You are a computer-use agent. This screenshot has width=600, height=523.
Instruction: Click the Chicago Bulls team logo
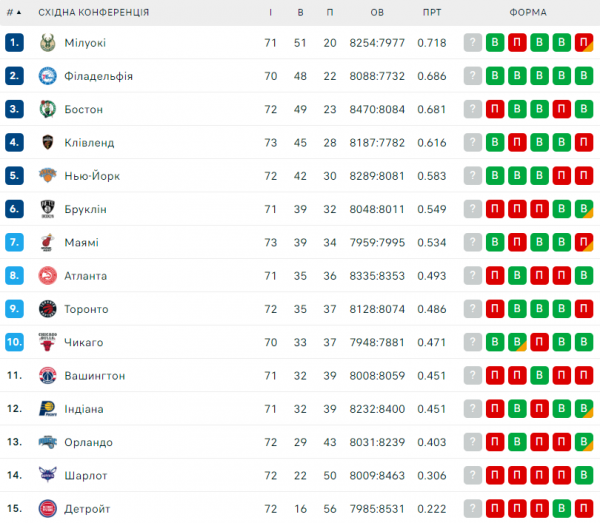tap(47, 342)
